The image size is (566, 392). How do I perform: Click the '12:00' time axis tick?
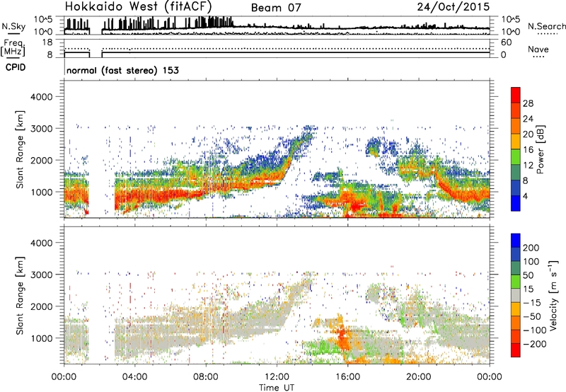point(277,377)
